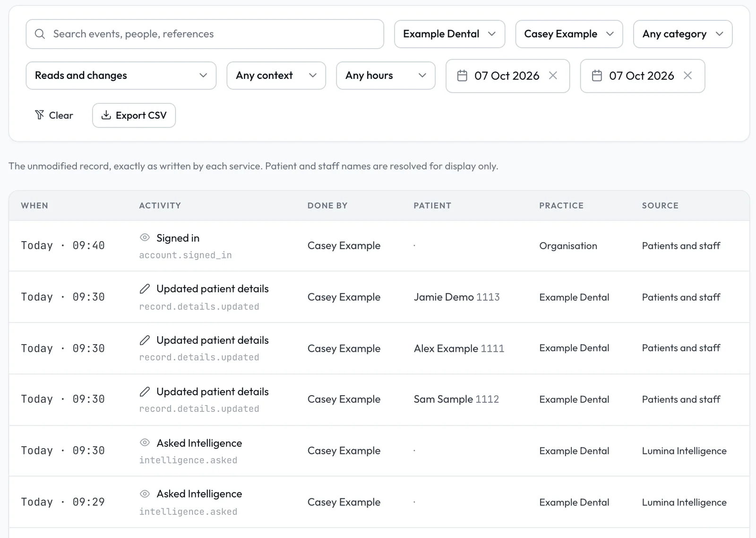756x538 pixels.
Task: Click the eye icon in the 09:30 Asked Intelligence row
Action: click(145, 443)
